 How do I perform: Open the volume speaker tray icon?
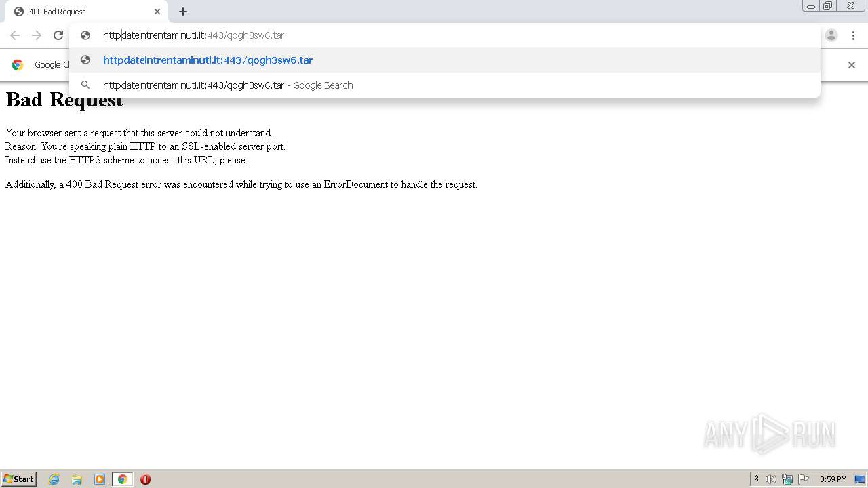(771, 479)
